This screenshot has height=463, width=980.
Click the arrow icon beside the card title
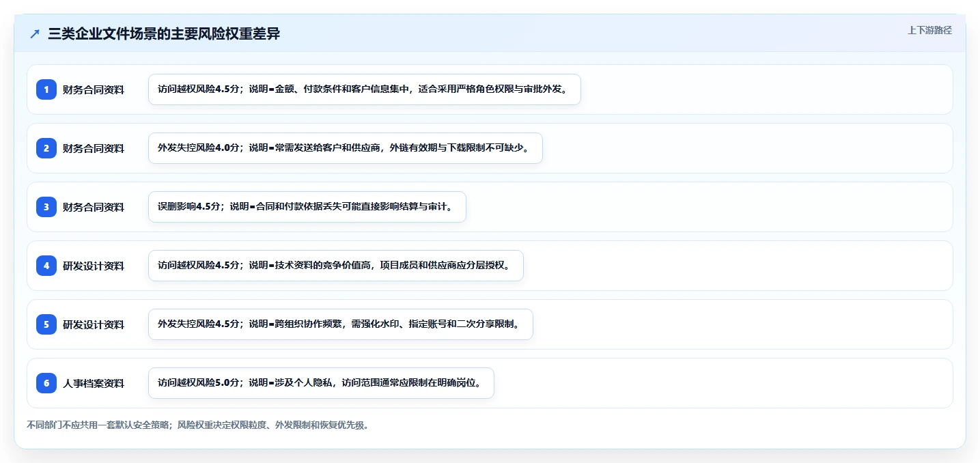coord(35,34)
